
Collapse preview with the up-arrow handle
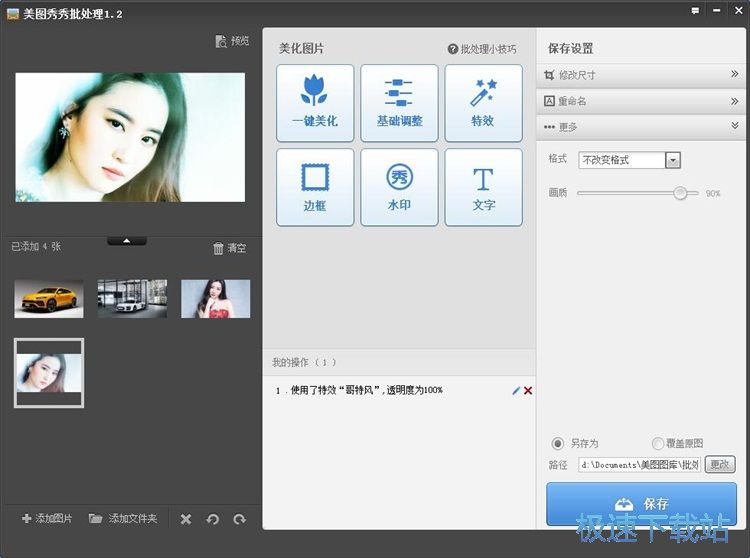click(127, 241)
